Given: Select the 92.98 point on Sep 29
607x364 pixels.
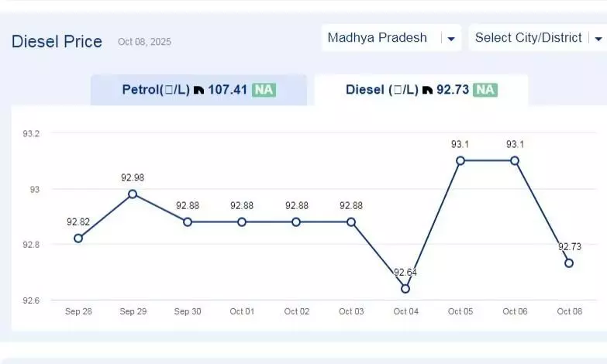Looking at the screenshot, I should 133,194.
